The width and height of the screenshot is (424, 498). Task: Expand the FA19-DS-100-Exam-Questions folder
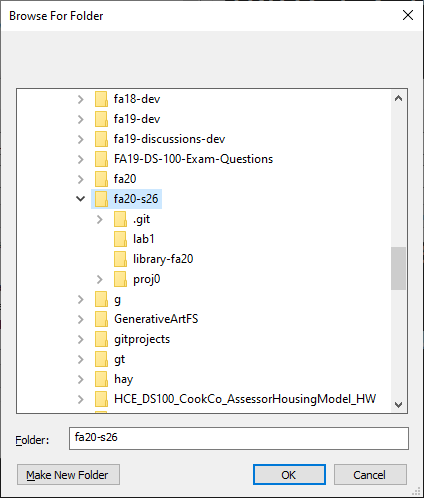click(80, 159)
